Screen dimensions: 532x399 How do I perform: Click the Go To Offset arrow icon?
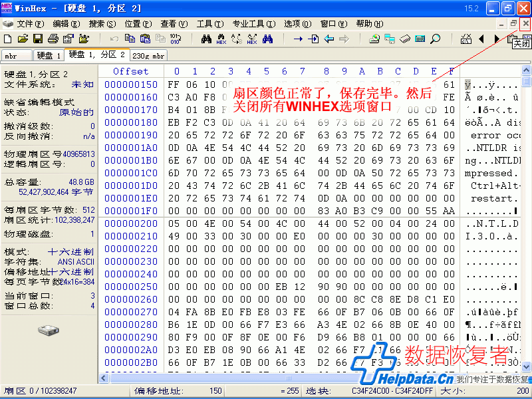298,39
